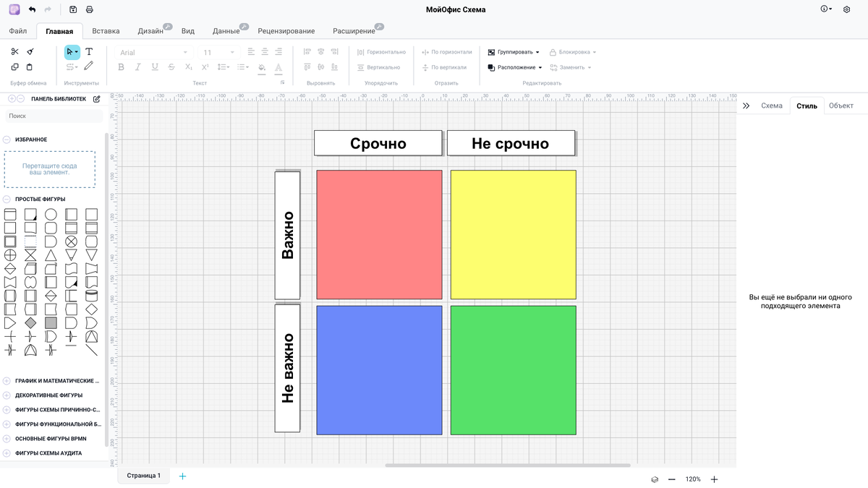Screen dimensions: 868x488
Task: Toggle superscript formatting
Action: point(205,67)
